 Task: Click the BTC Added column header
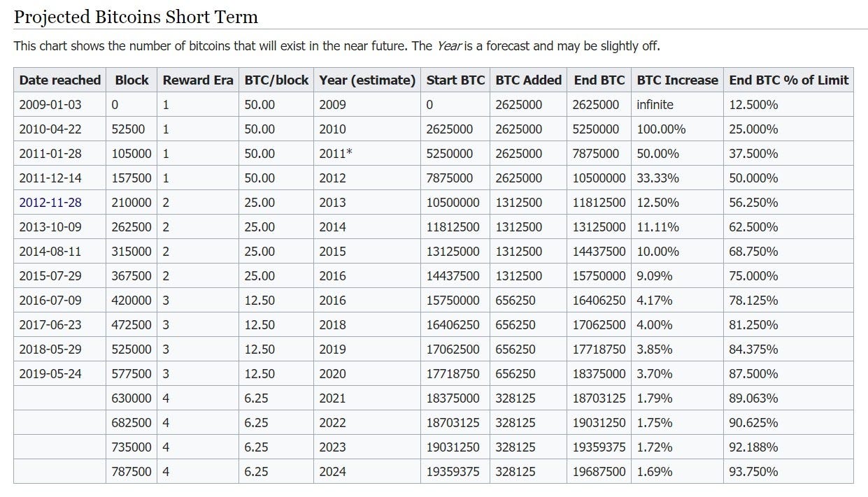[x=529, y=80]
